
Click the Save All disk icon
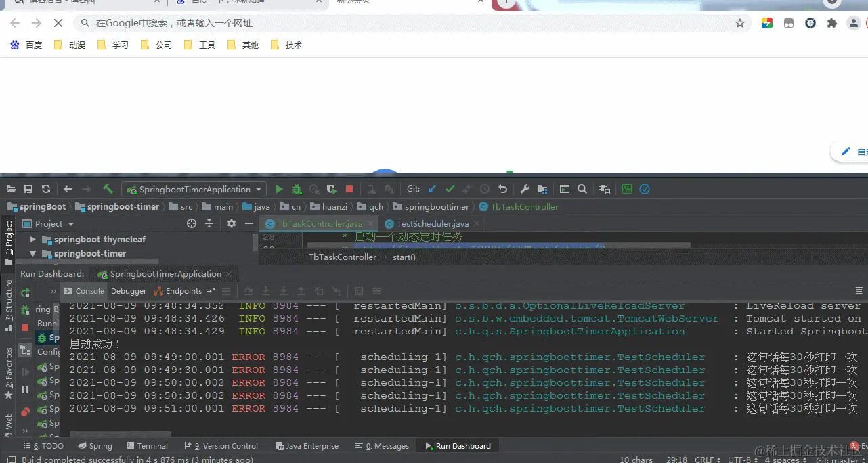28,190
